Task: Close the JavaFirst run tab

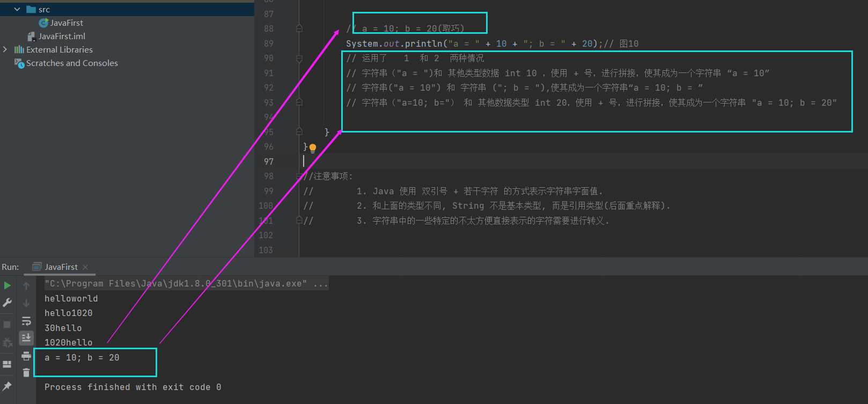Action: point(85,267)
